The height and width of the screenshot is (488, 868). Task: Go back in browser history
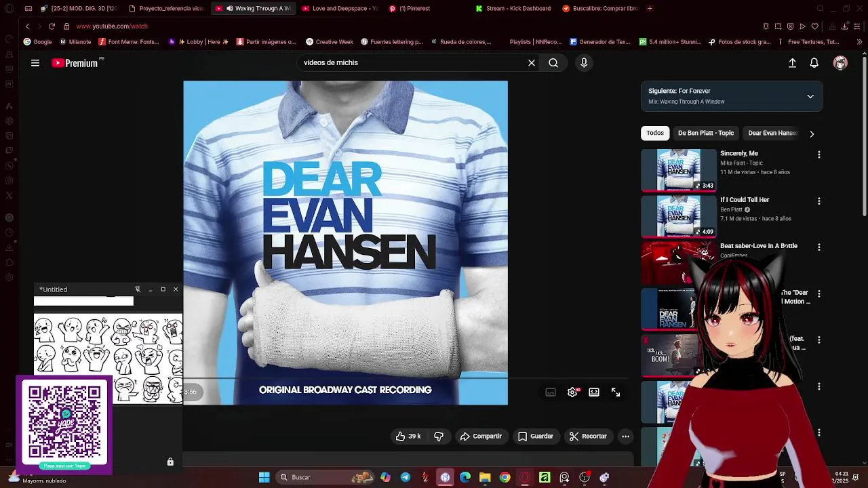(27, 26)
